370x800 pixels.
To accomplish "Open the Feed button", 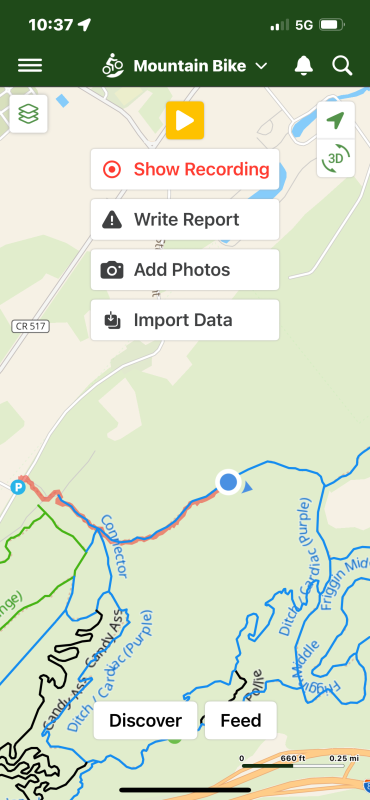I will point(241,720).
